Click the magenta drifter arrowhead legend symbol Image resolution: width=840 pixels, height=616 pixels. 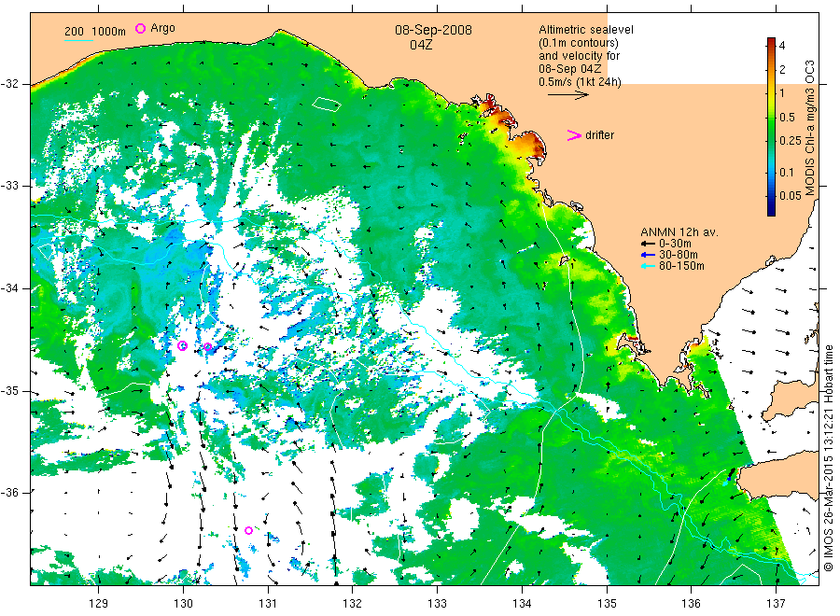[x=574, y=135]
